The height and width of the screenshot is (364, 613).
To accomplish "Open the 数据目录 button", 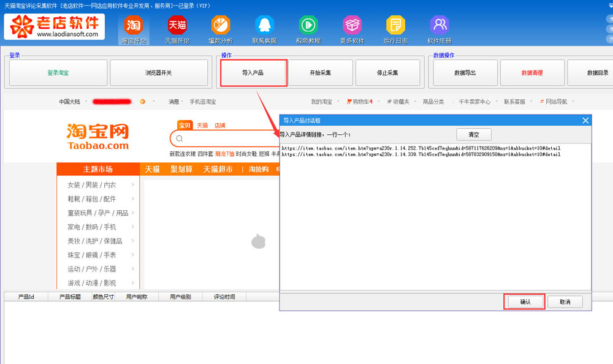I will (x=590, y=73).
